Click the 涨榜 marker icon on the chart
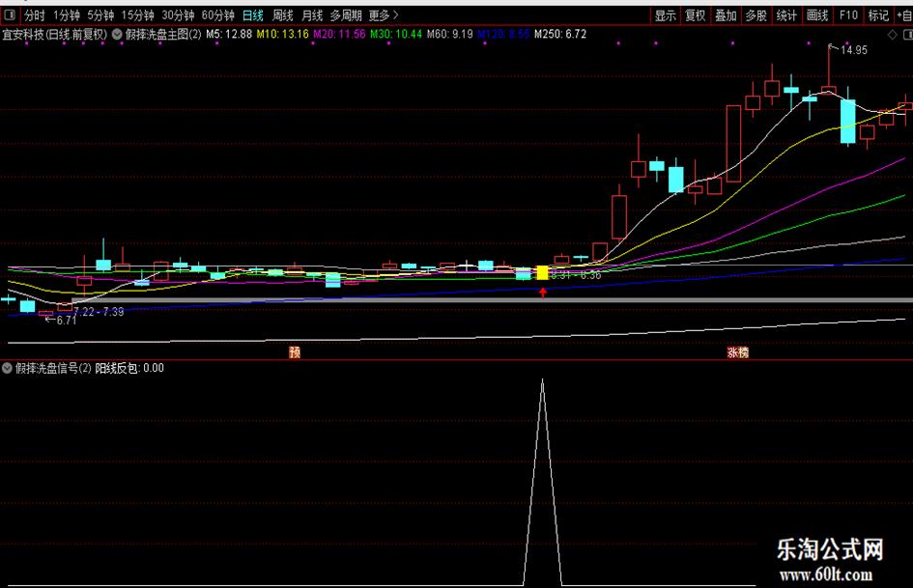 [738, 352]
